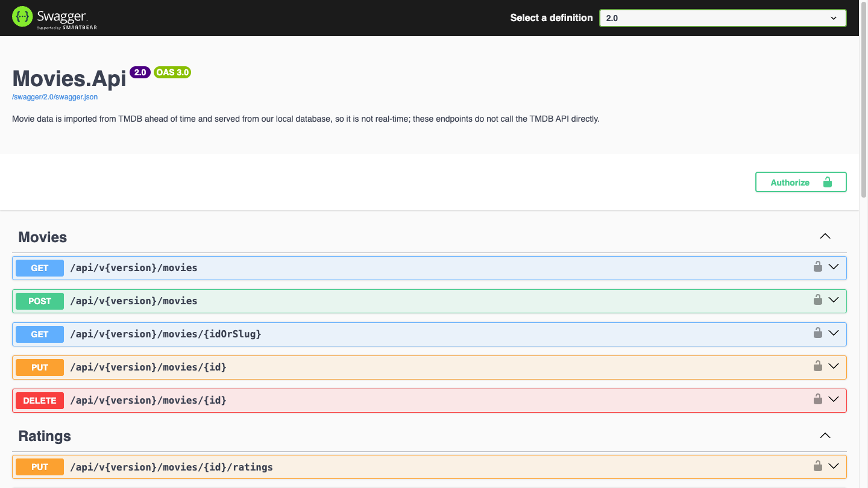Viewport: 868px width, 488px height.
Task: Click the Authorize button
Action: tap(800, 182)
